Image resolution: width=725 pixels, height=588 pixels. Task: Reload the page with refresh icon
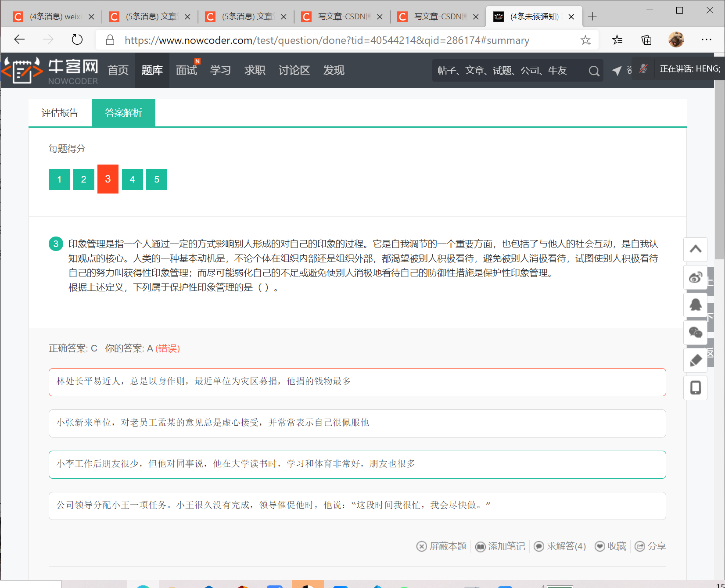point(77,39)
